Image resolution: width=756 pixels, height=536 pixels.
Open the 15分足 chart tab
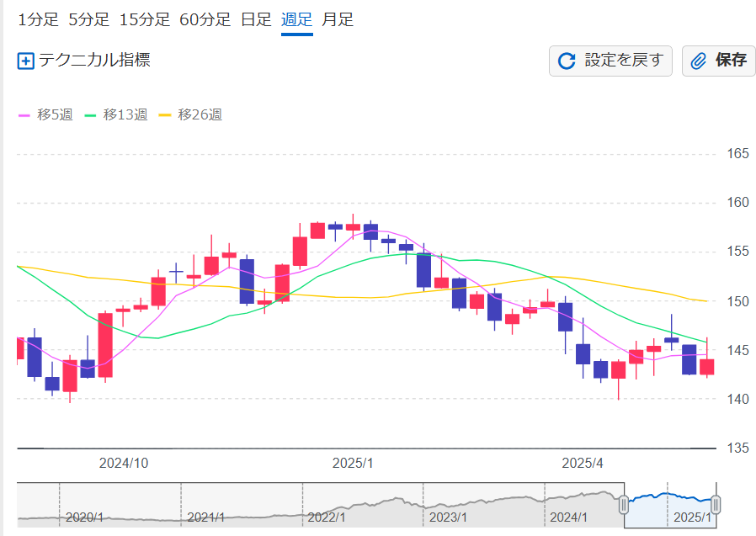[145, 19]
